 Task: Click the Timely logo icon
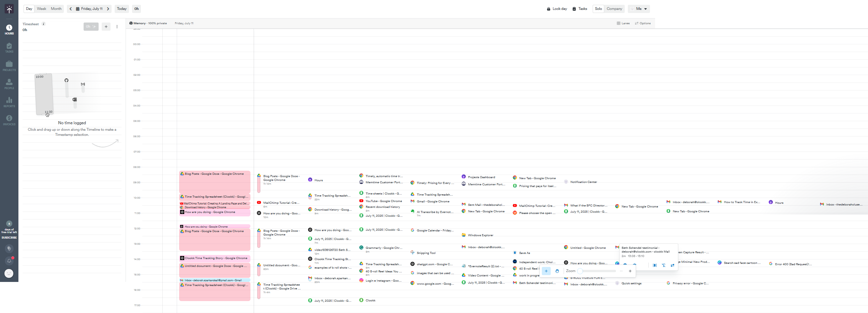[9, 9]
